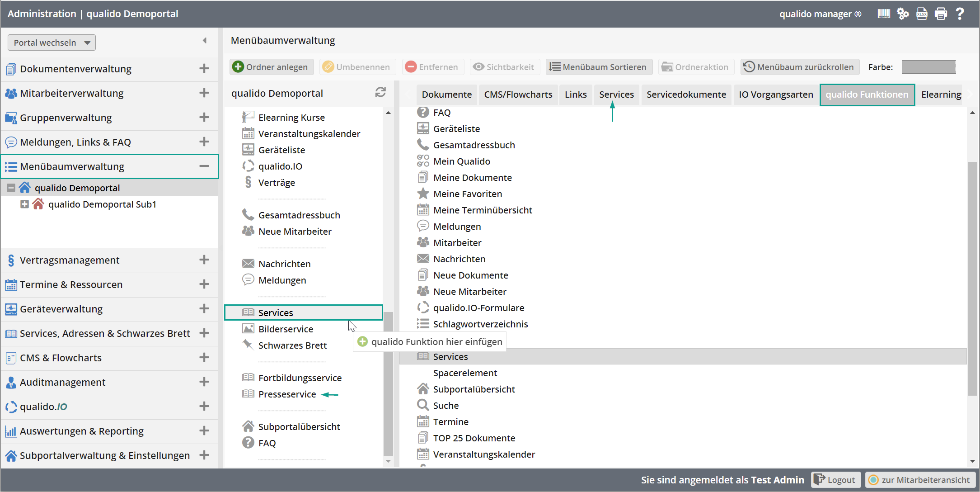
Task: Click Menübaum zurückrollen button
Action: (800, 67)
